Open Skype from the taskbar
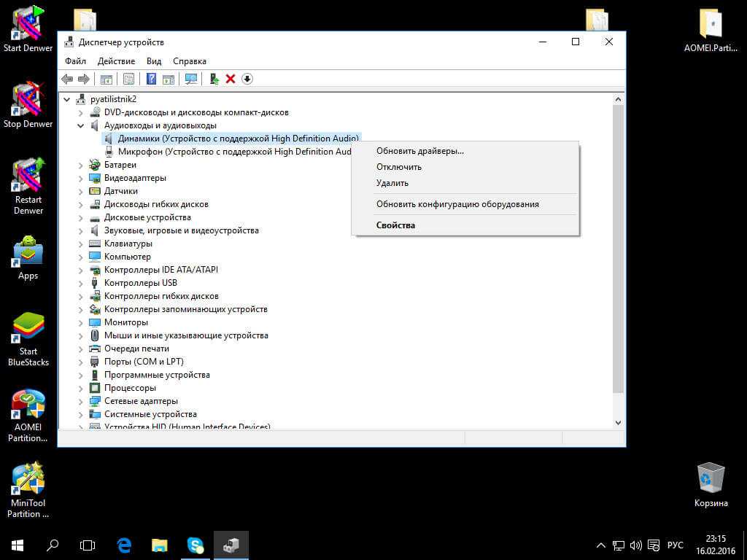The height and width of the screenshot is (560, 747). pos(195,545)
